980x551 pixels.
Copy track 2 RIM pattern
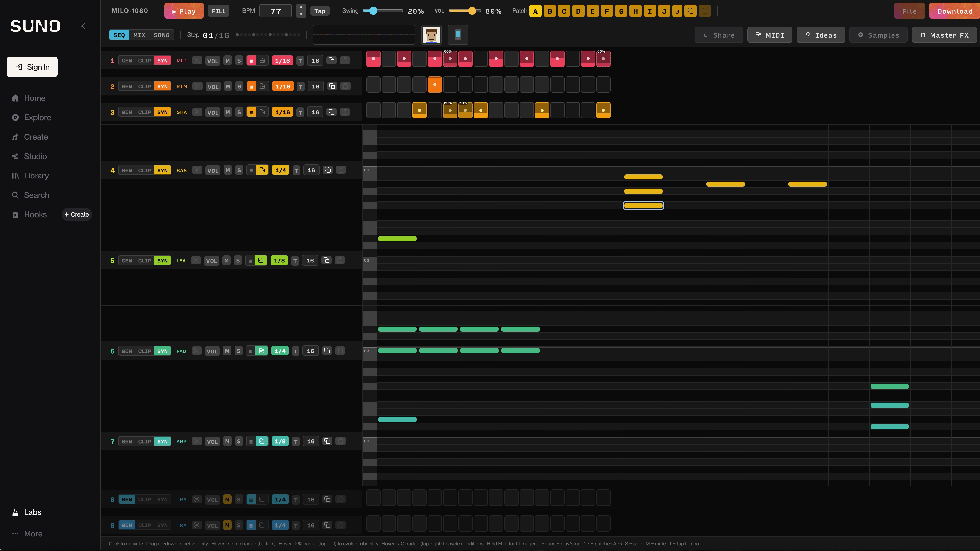(332, 86)
